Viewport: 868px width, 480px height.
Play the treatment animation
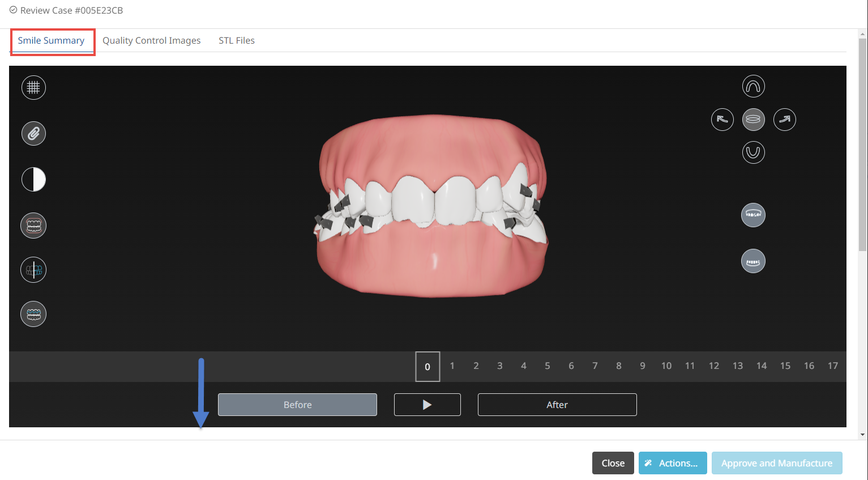tap(427, 404)
